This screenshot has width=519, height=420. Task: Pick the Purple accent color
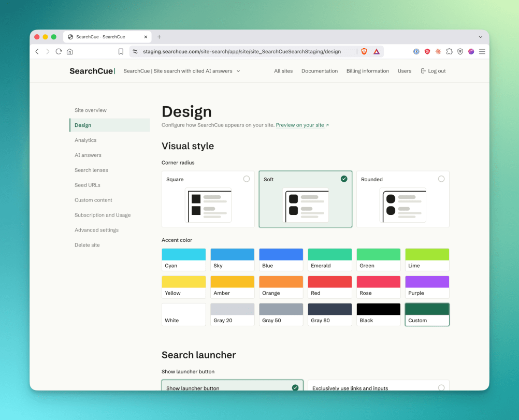click(x=427, y=287)
